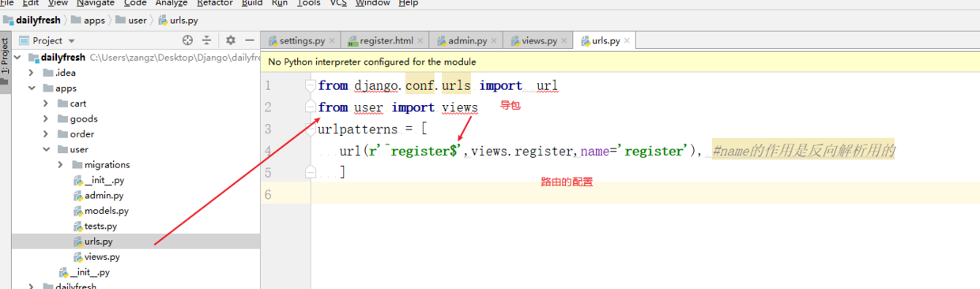
Task: Switch to the settings.py tab
Action: point(302,40)
